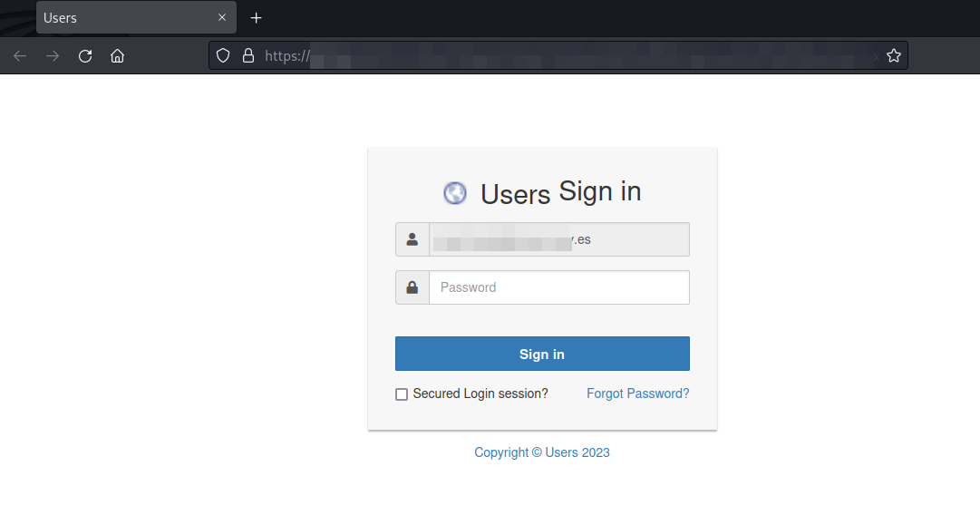
Task: Close the Users tab
Action: (x=222, y=18)
